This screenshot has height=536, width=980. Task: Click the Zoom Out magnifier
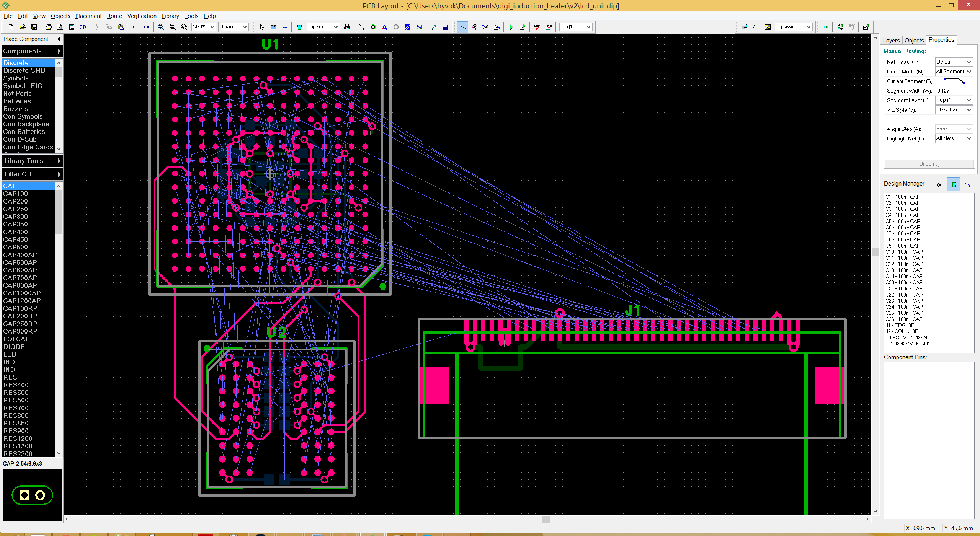(172, 27)
